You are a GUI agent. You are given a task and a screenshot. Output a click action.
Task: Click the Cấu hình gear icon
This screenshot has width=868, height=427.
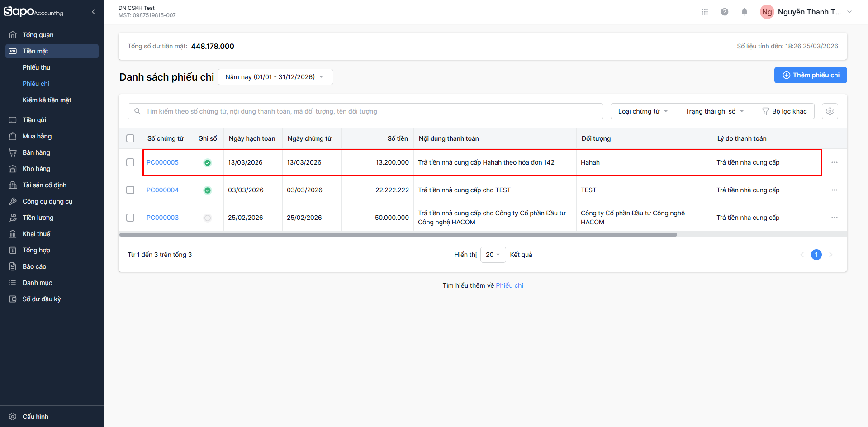(x=13, y=417)
